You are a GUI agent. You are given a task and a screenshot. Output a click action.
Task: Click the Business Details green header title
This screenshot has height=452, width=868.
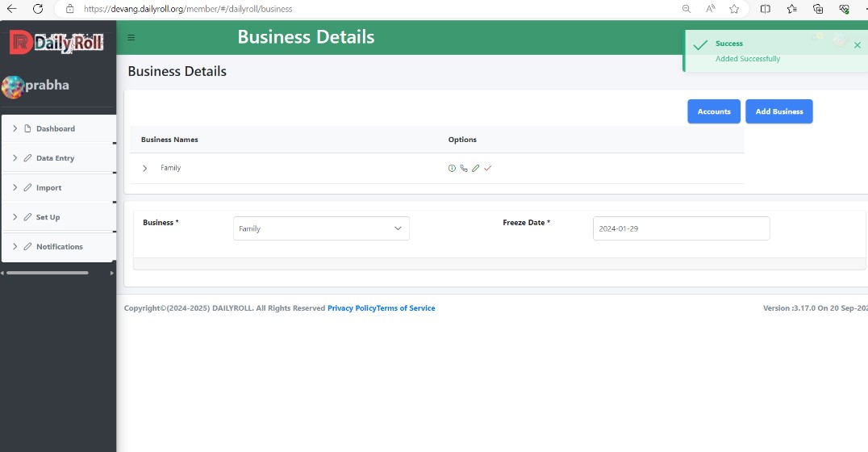(306, 37)
